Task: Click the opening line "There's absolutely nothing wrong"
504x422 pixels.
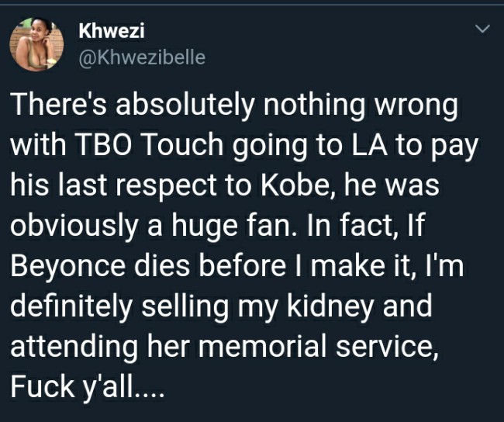Action: pyautogui.click(x=234, y=105)
